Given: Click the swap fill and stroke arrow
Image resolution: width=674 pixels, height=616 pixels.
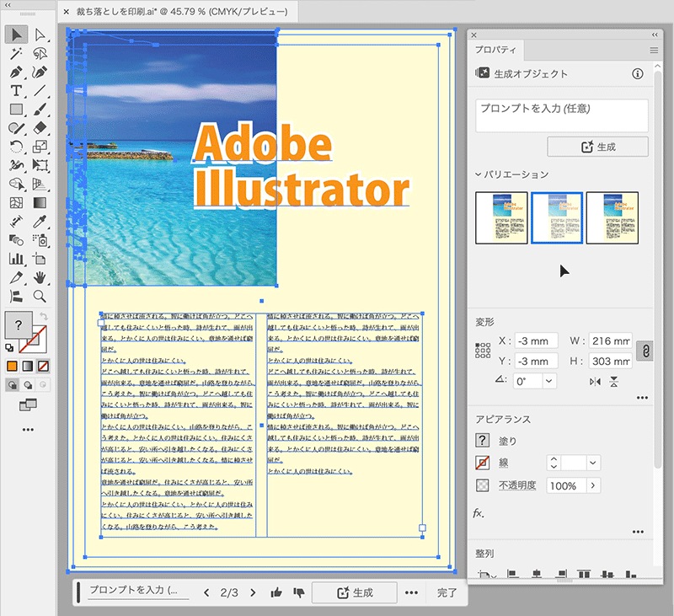Looking at the screenshot, I should tap(44, 316).
